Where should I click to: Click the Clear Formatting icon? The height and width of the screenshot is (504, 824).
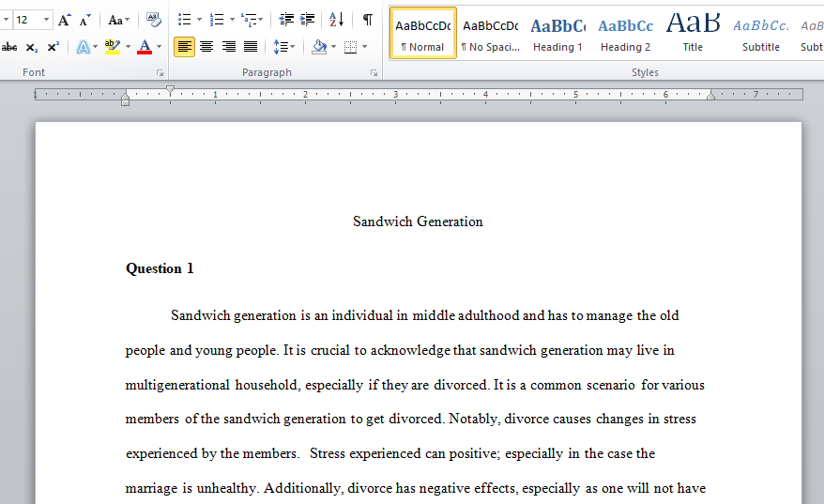pos(154,20)
